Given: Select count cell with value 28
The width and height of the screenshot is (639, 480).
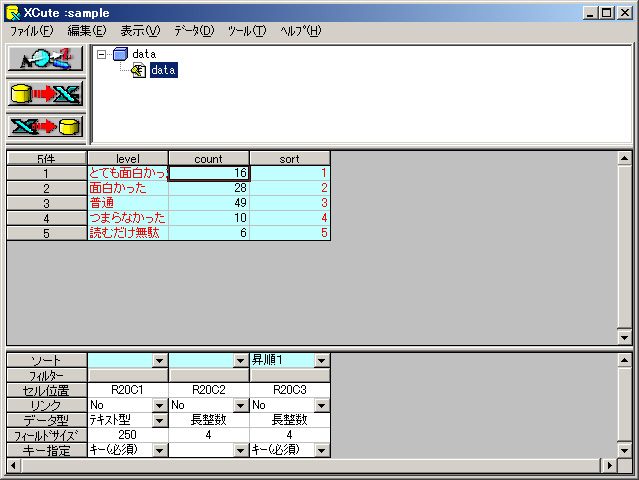Looking at the screenshot, I should pos(209,188).
